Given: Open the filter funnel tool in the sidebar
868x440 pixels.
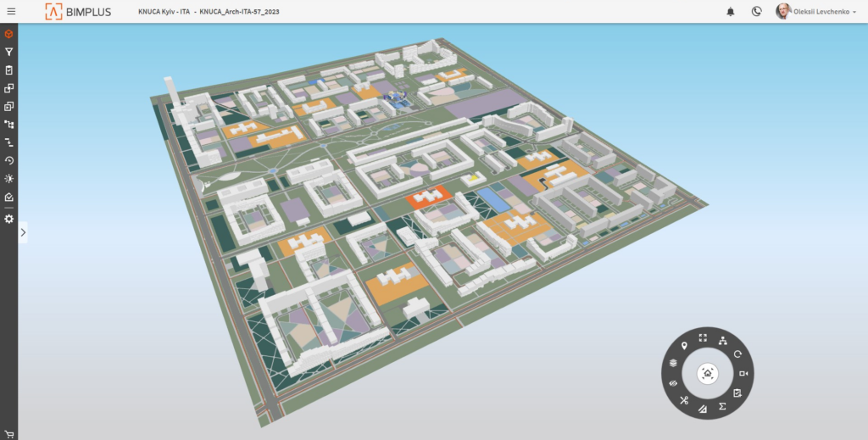Looking at the screenshot, I should [x=8, y=52].
